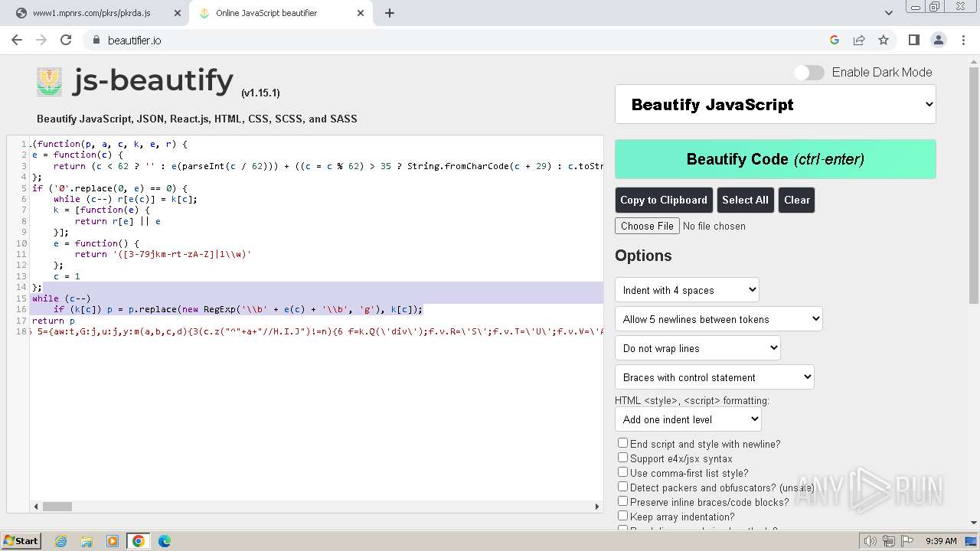980x551 pixels.
Task: Click editor scrollbar right arrow
Action: click(x=597, y=506)
